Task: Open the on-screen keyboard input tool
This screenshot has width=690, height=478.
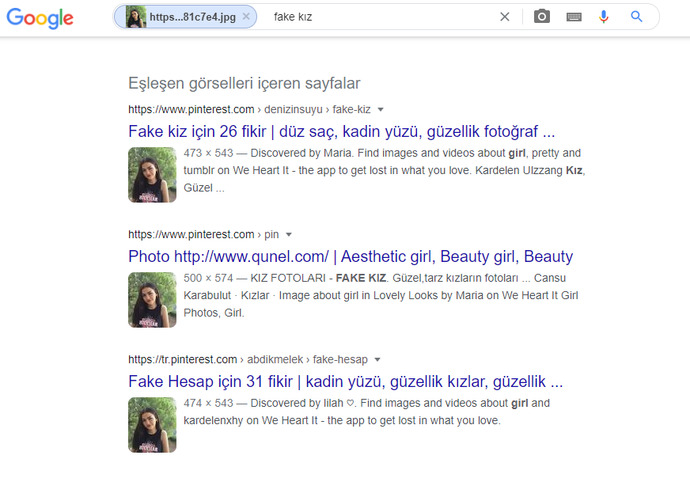Action: click(574, 17)
